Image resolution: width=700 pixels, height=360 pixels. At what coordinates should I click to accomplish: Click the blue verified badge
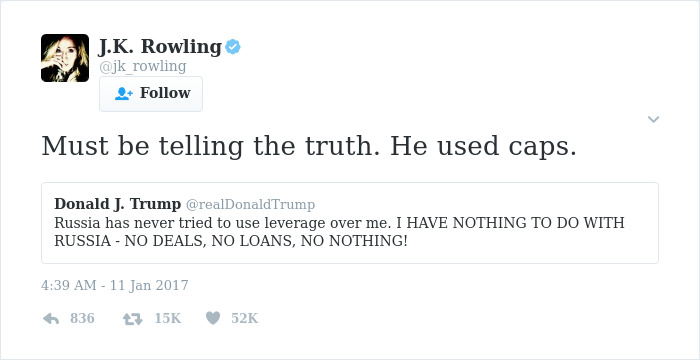233,46
